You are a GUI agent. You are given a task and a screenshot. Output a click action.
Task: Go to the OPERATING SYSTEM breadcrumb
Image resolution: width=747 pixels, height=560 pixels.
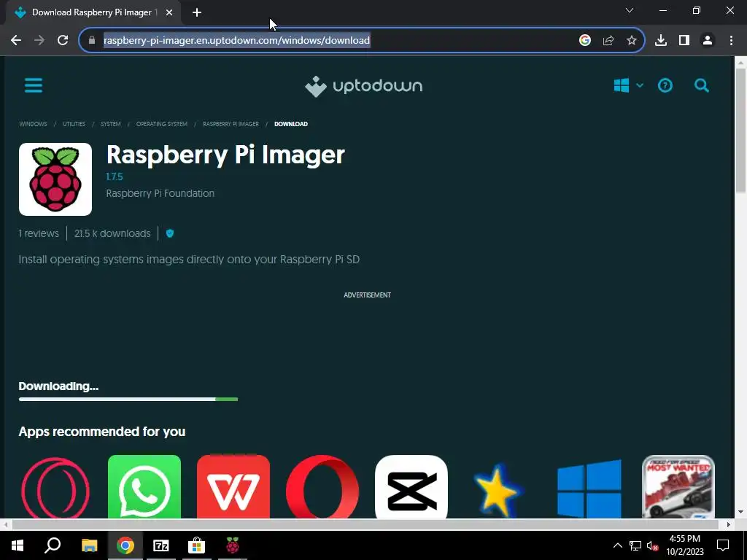click(x=161, y=124)
